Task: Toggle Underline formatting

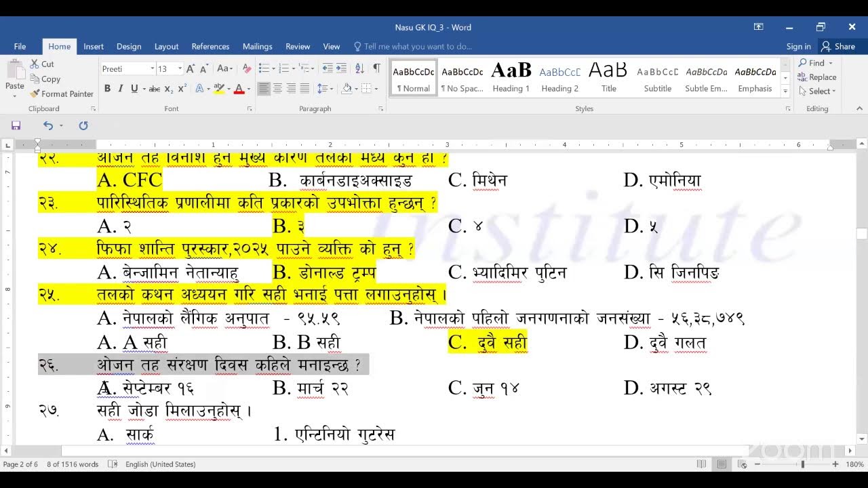Action: click(134, 89)
